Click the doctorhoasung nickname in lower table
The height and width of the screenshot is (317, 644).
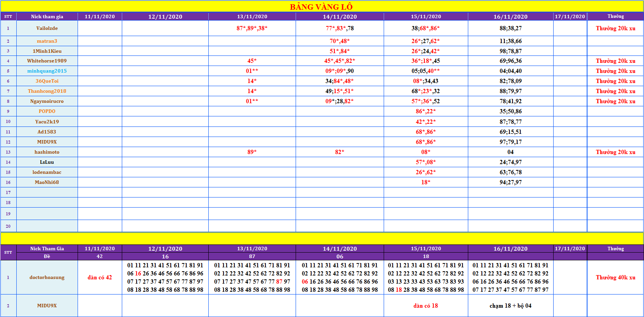point(47,277)
